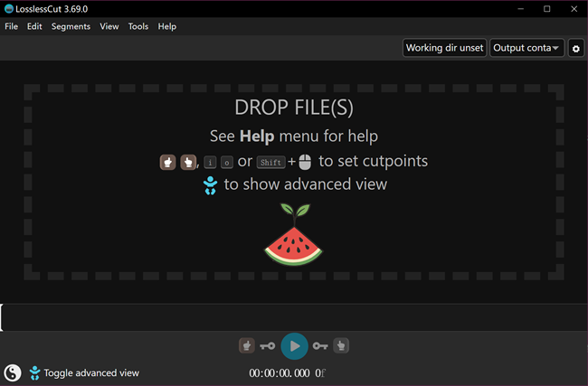Minimize the LosslessCut window
Image resolution: width=588 pixels, height=386 pixels.
pyautogui.click(x=520, y=9)
